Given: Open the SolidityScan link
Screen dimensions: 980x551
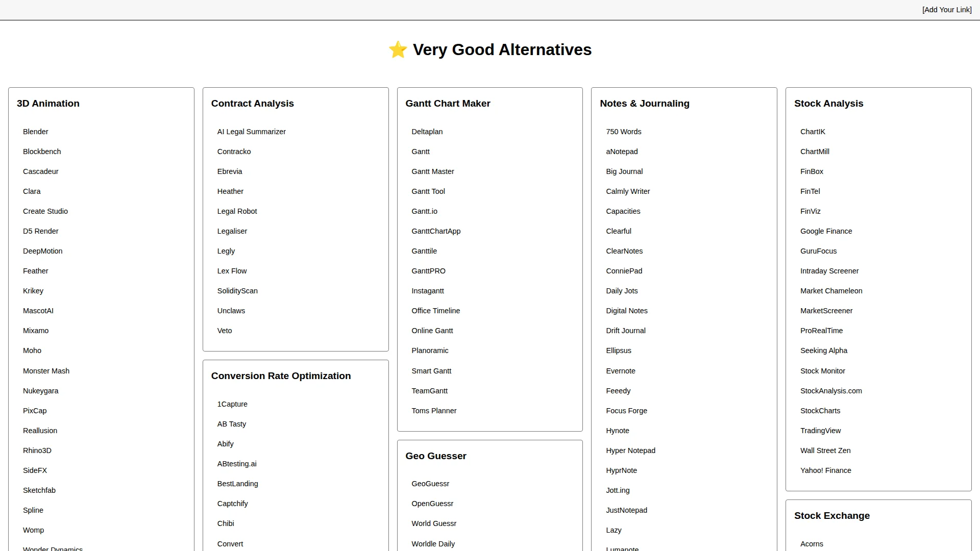Looking at the screenshot, I should click(x=237, y=291).
